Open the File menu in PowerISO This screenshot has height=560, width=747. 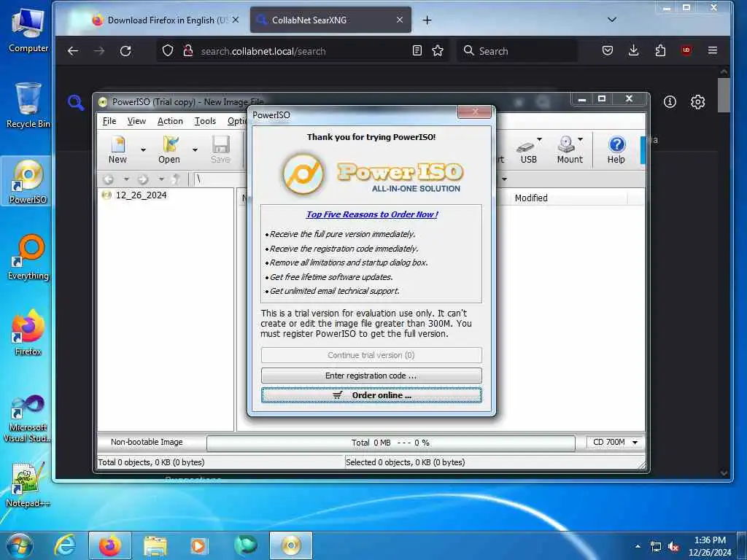[109, 121]
